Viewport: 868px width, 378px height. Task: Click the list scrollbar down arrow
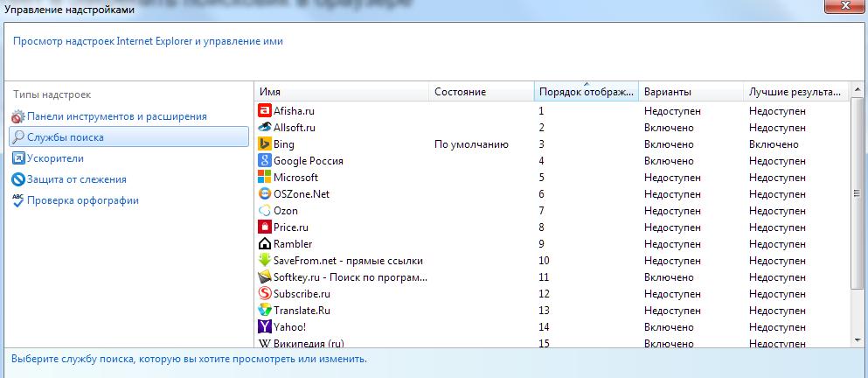point(858,339)
